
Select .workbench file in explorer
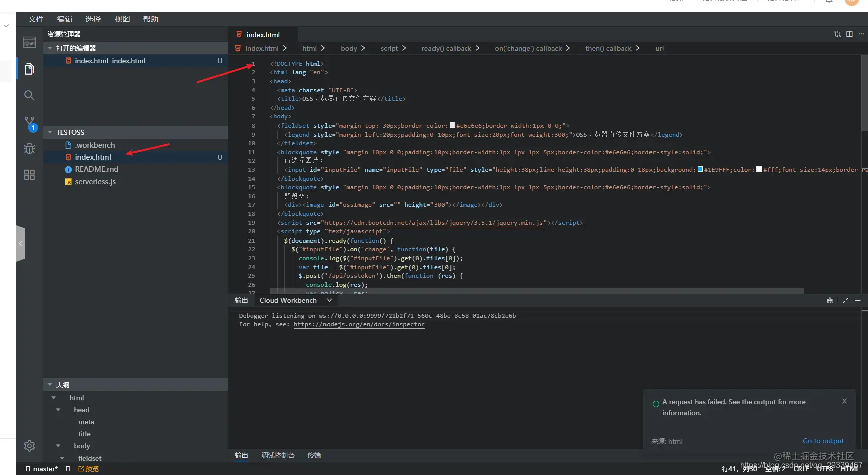click(x=94, y=145)
